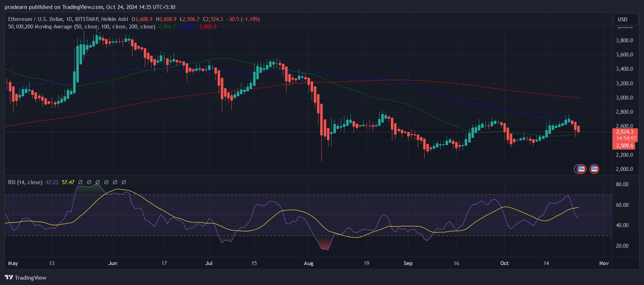Click the 2,000.0 price axis label
The height and width of the screenshot is (285, 644).
point(624,169)
